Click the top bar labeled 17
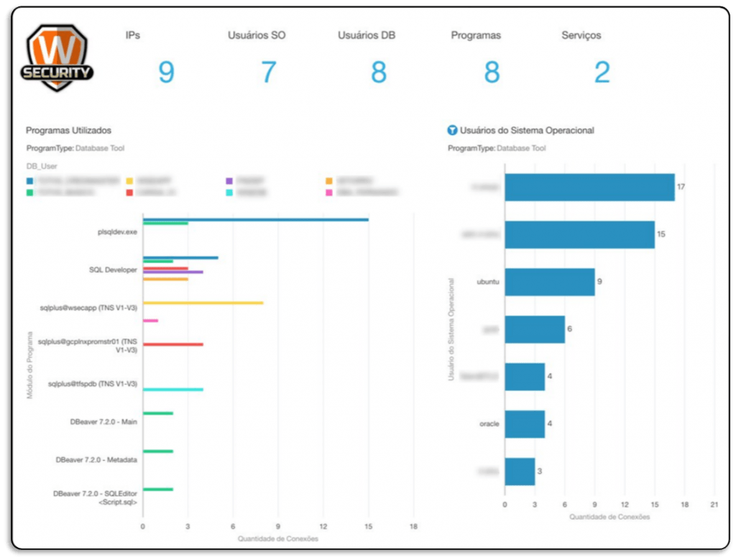 coord(589,187)
